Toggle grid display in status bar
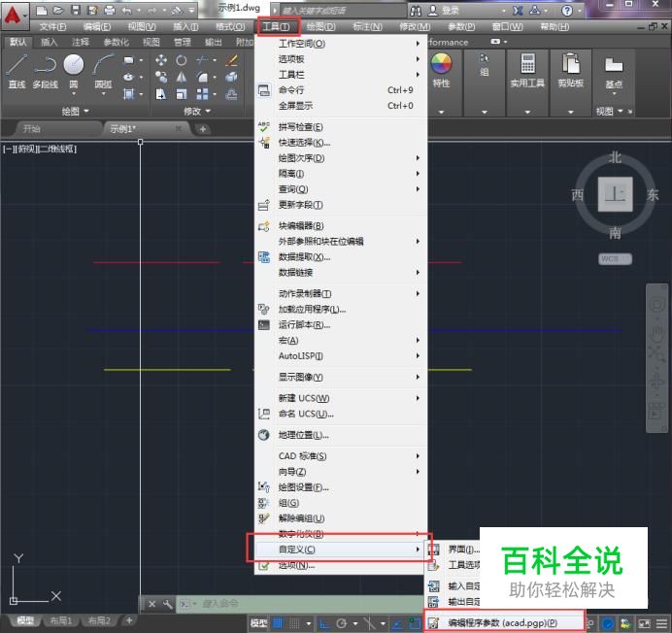672x633 pixels. pos(278,623)
